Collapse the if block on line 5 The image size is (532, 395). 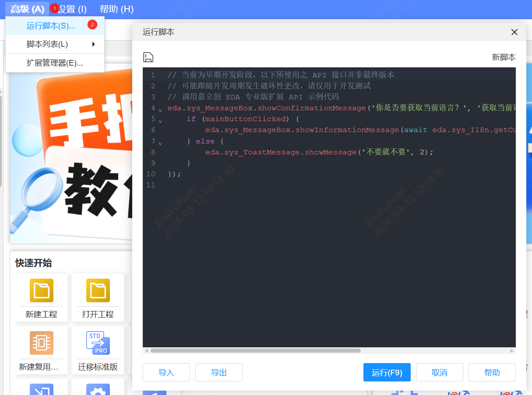pyautogui.click(x=159, y=120)
